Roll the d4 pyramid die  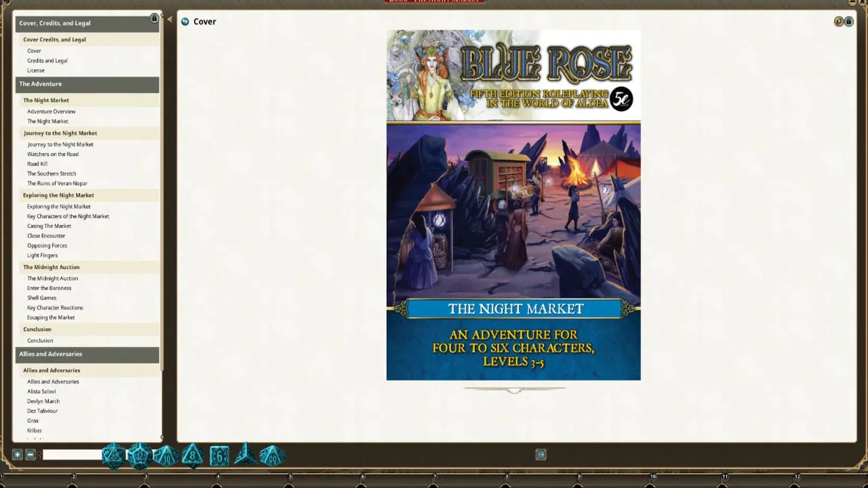245,455
